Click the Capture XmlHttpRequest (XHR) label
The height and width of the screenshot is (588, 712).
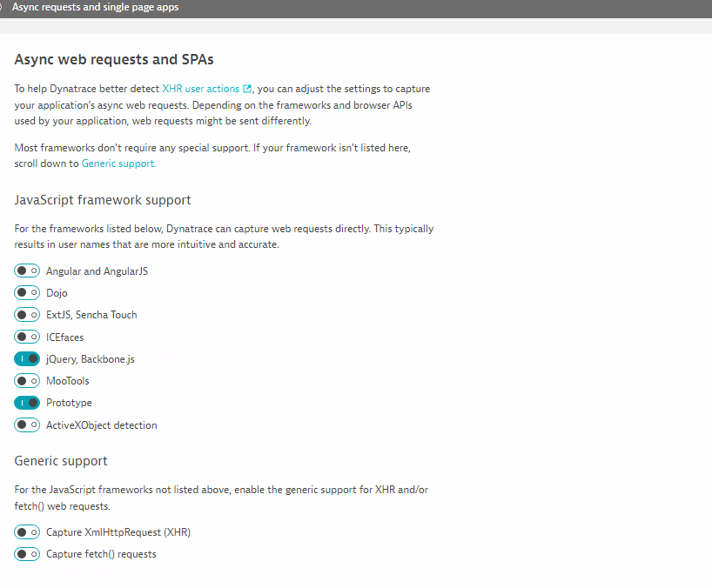[x=118, y=532]
